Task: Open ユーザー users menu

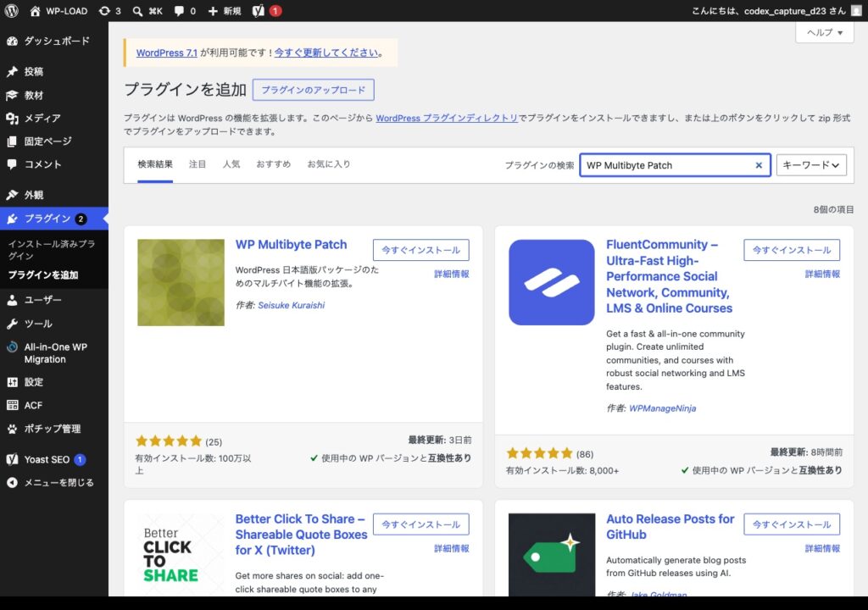Action: click(x=54, y=300)
